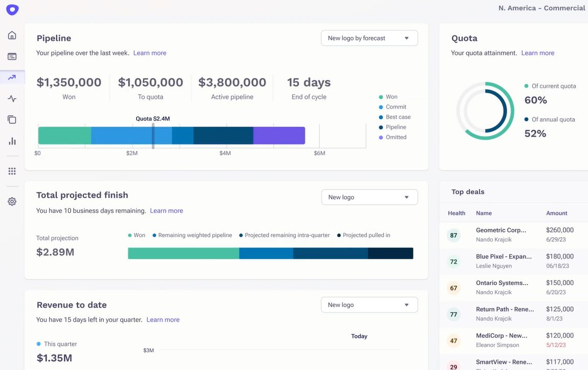The width and height of the screenshot is (588, 370).
Task: Expand the New logo dropdown in Total projected finish
Action: [369, 197]
